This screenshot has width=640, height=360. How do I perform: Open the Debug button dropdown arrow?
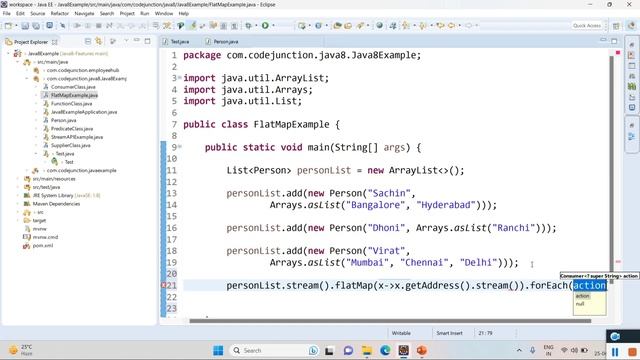pos(256,26)
